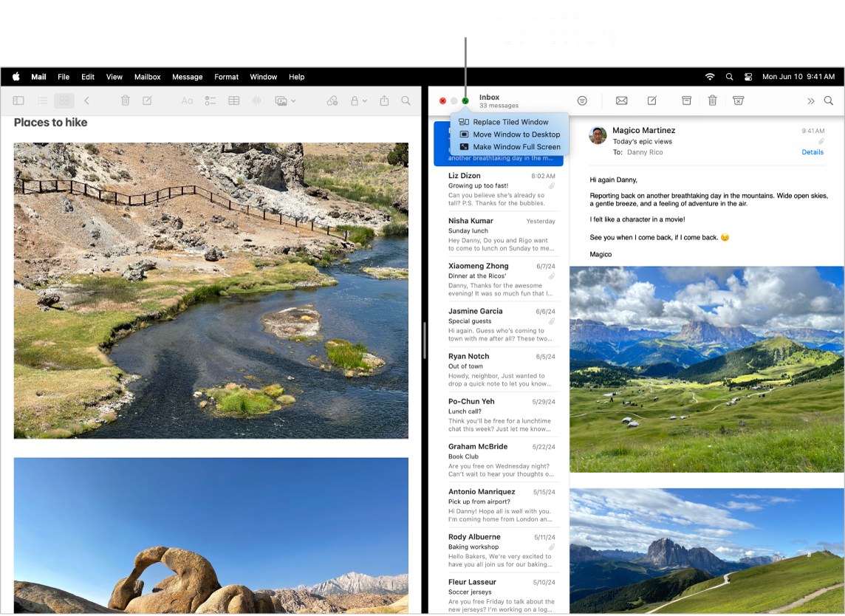The height and width of the screenshot is (616, 845).
Task: Click the Mail filter icon
Action: [582, 100]
